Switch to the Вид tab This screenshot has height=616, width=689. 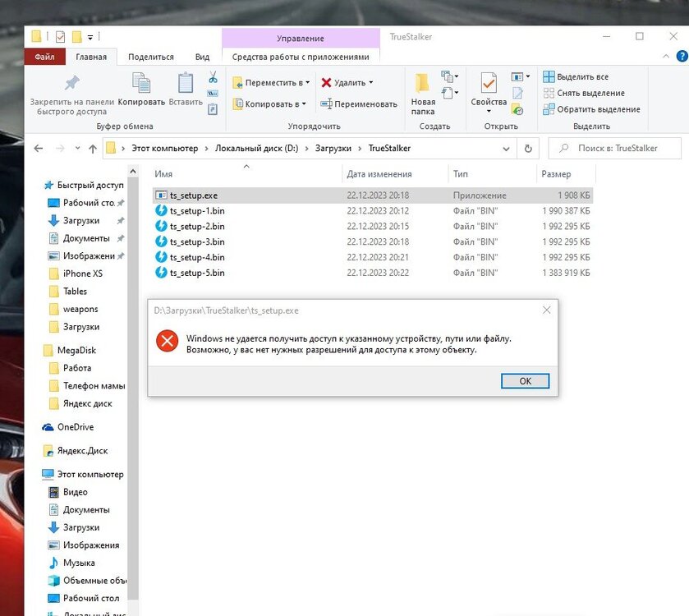tap(202, 57)
